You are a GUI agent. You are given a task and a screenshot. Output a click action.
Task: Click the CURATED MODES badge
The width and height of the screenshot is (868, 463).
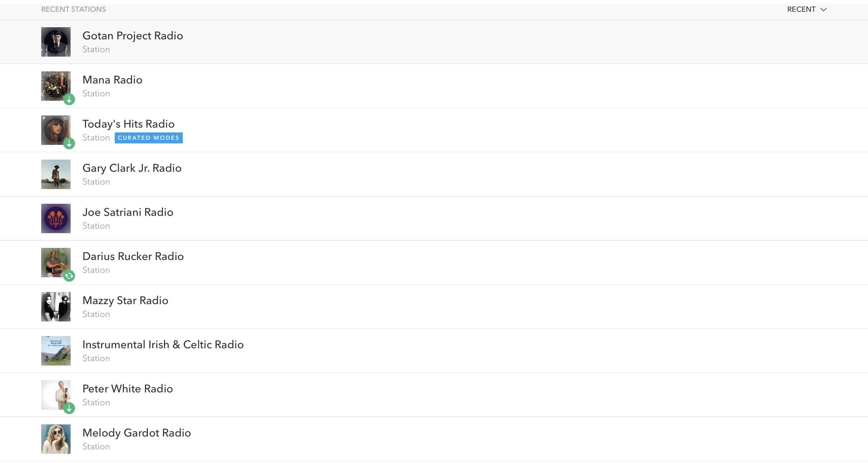point(149,138)
